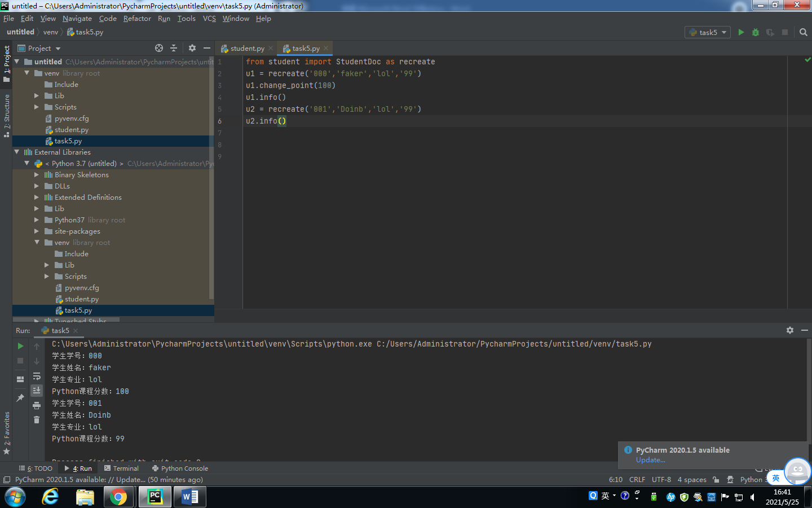Screen dimensions: 812x508
Task: Toggle the 6: TODO tool window button
Action: pos(36,468)
